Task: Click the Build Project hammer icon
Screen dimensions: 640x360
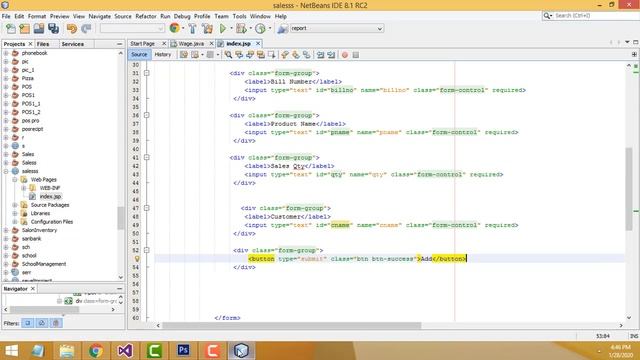Action: point(192,29)
